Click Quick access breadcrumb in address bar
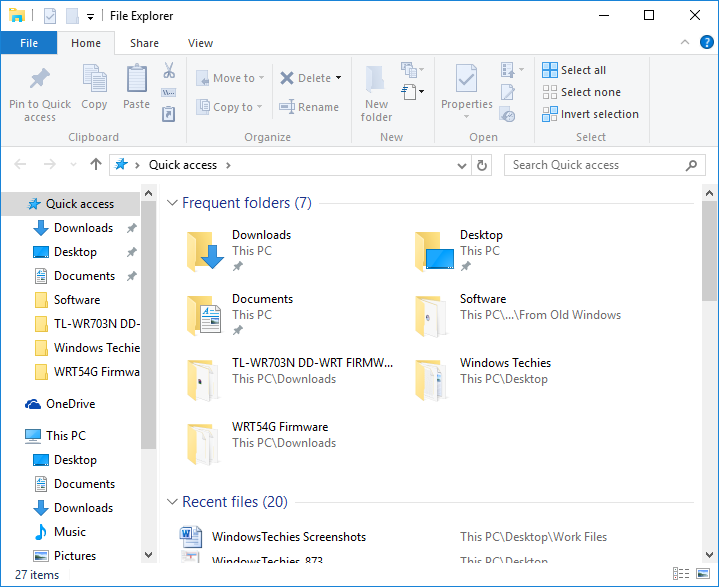This screenshot has width=719, height=587. coord(183,165)
